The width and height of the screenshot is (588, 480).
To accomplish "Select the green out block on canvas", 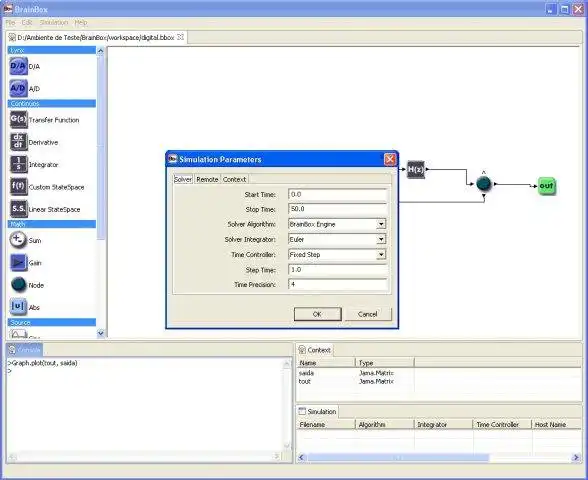I will tap(546, 186).
